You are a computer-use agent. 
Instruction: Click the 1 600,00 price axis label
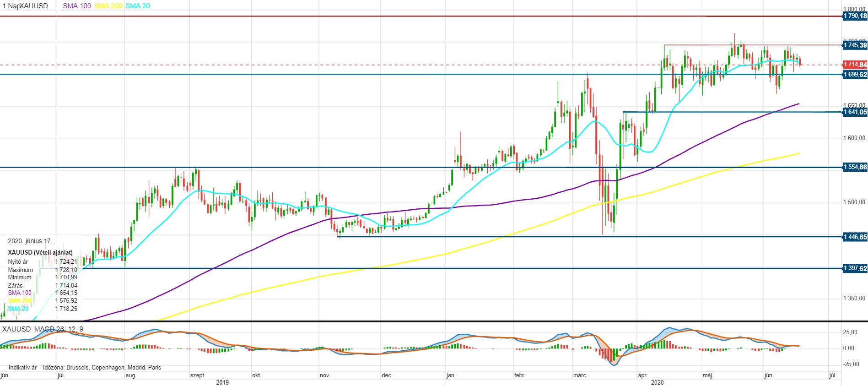click(x=854, y=138)
